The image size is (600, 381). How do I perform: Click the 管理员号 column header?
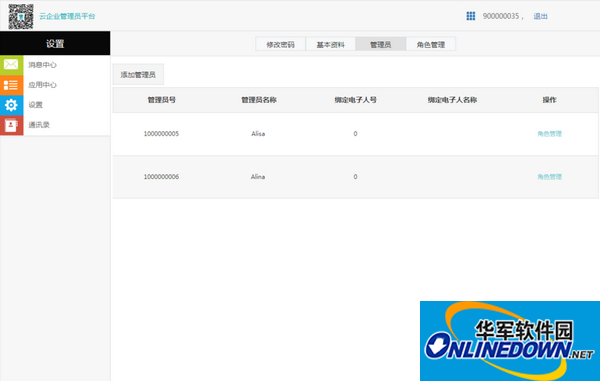161,100
